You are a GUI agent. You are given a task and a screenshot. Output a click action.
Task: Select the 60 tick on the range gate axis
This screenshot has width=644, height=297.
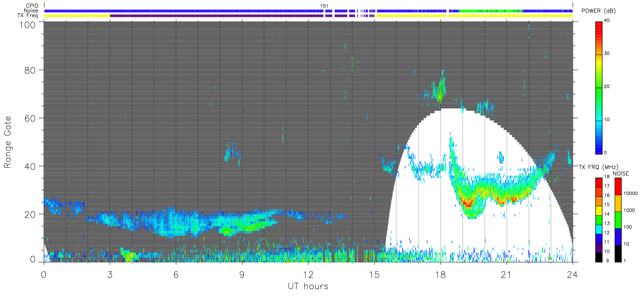coord(30,118)
